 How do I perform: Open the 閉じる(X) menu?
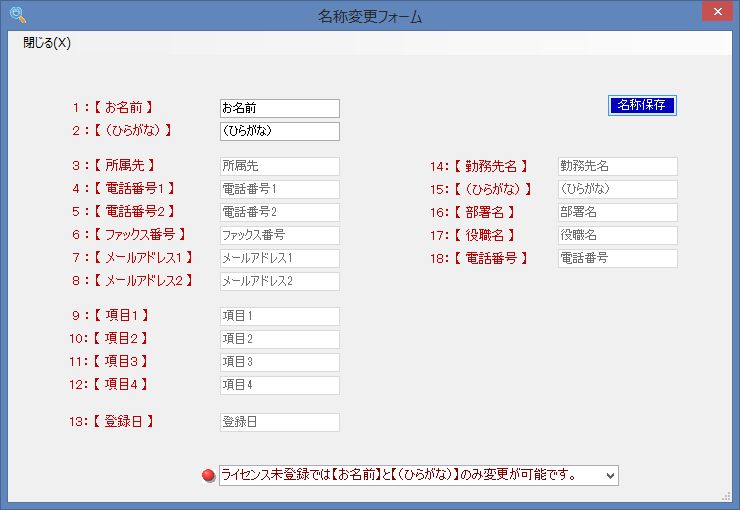point(47,43)
